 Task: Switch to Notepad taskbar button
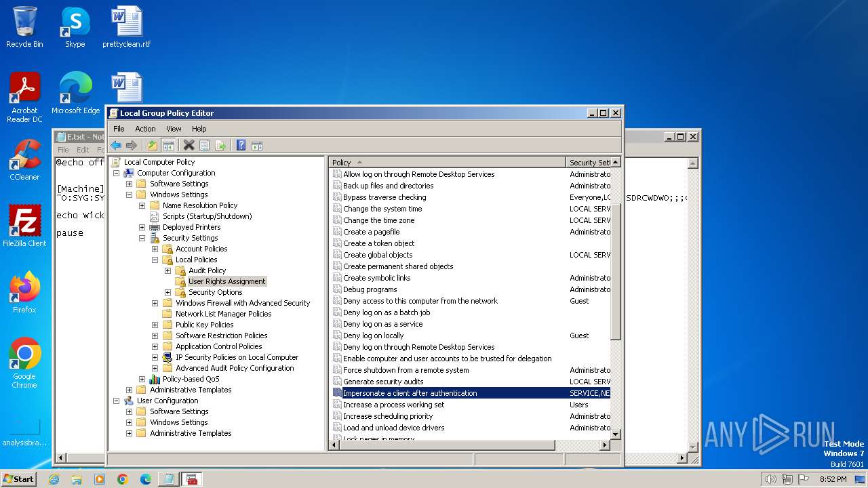click(x=168, y=479)
